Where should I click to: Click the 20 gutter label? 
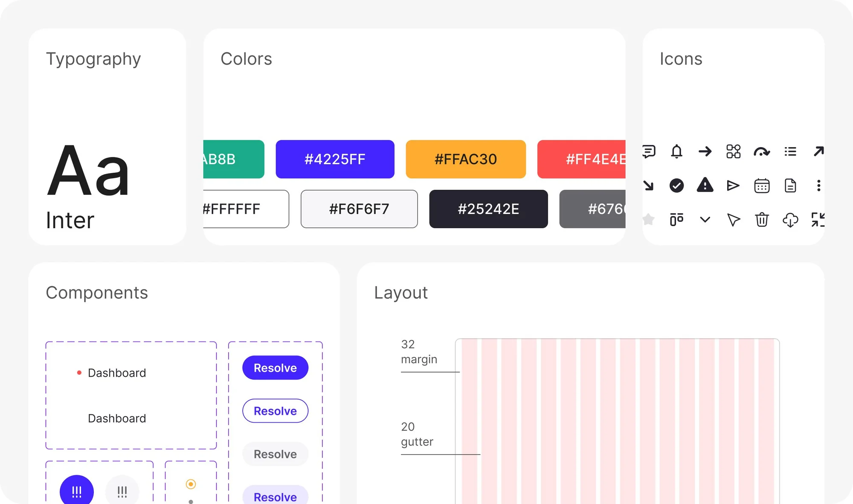[x=417, y=434]
